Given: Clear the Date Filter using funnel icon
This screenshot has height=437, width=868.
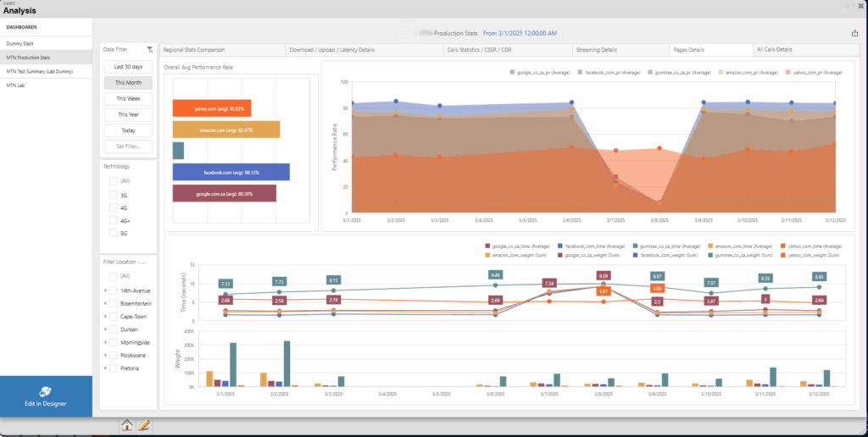Looking at the screenshot, I should point(149,50).
